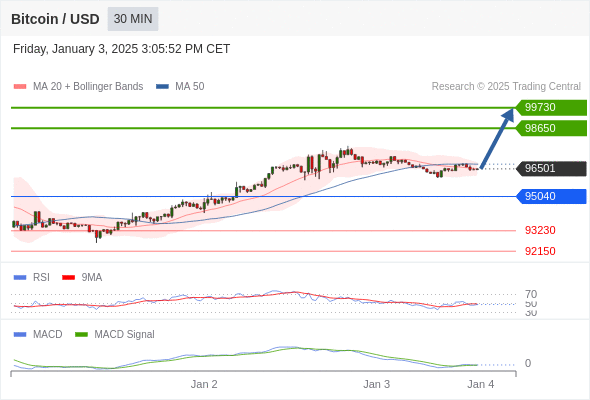Click the 30 MIN timeframe button
This screenshot has height=400, width=590.
tap(133, 19)
